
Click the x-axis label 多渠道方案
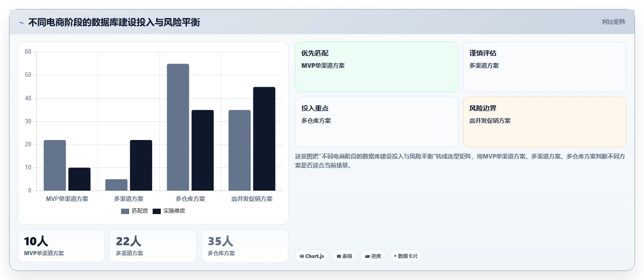click(x=129, y=199)
